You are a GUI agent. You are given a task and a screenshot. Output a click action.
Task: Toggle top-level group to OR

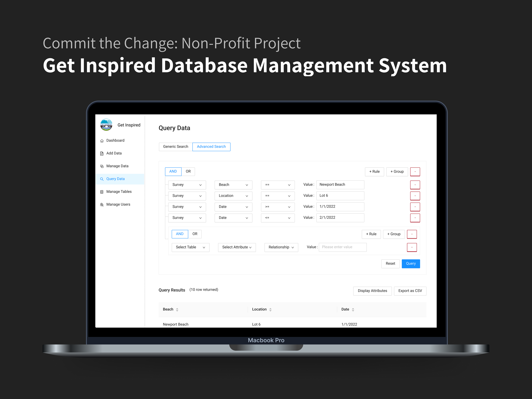tap(188, 172)
